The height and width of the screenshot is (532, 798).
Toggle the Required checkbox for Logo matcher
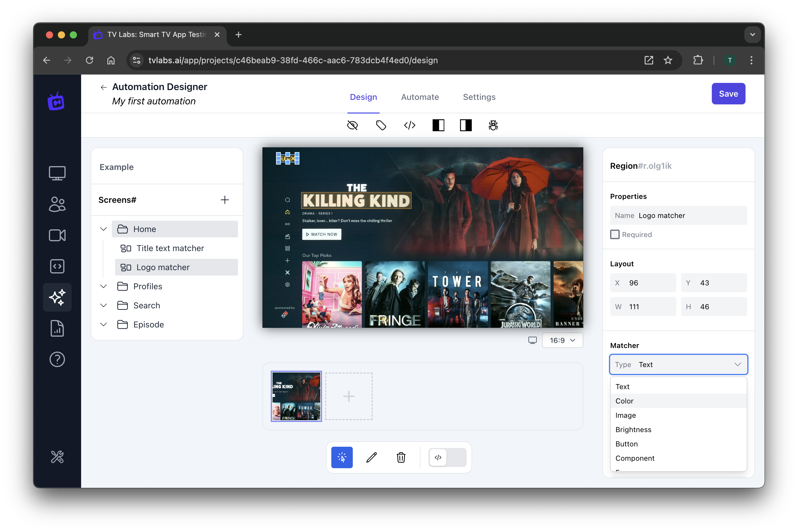point(615,234)
